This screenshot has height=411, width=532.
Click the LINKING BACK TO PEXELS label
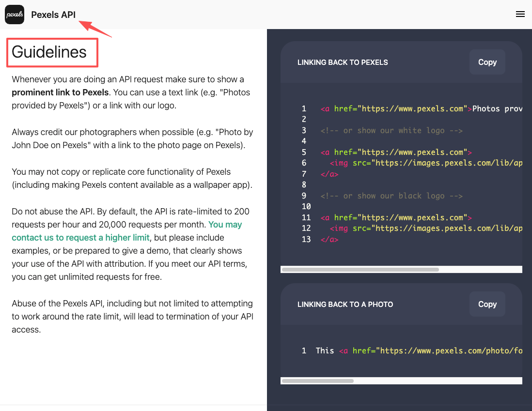point(343,62)
